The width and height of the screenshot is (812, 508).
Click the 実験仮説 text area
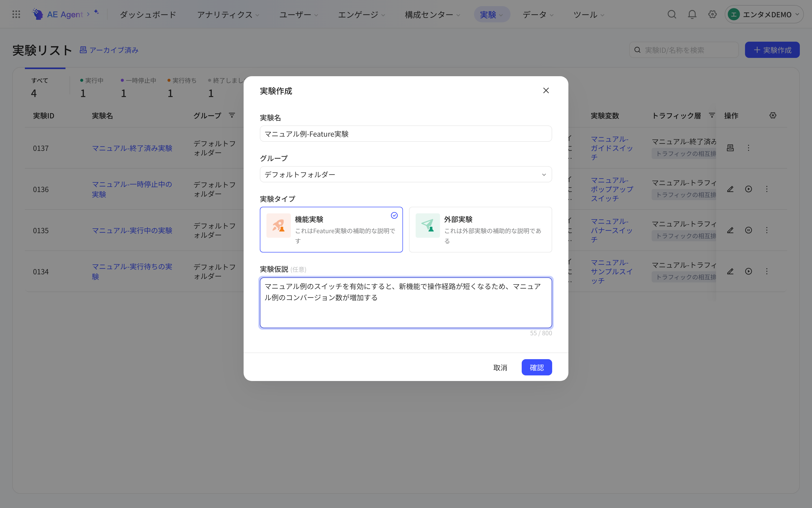click(406, 302)
